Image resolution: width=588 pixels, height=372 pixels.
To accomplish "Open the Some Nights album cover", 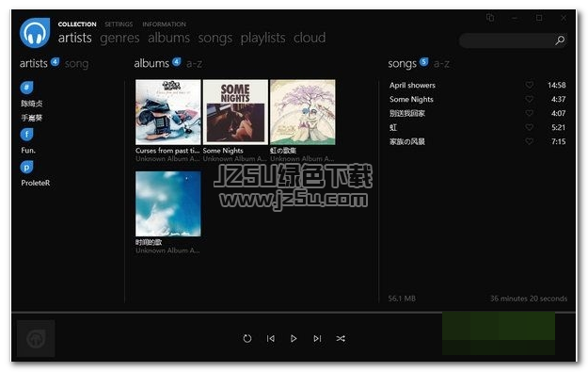I will (x=235, y=112).
